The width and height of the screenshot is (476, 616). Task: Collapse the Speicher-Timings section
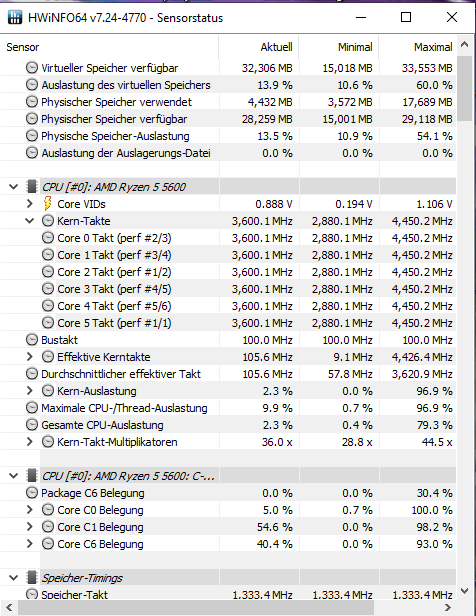click(14, 578)
